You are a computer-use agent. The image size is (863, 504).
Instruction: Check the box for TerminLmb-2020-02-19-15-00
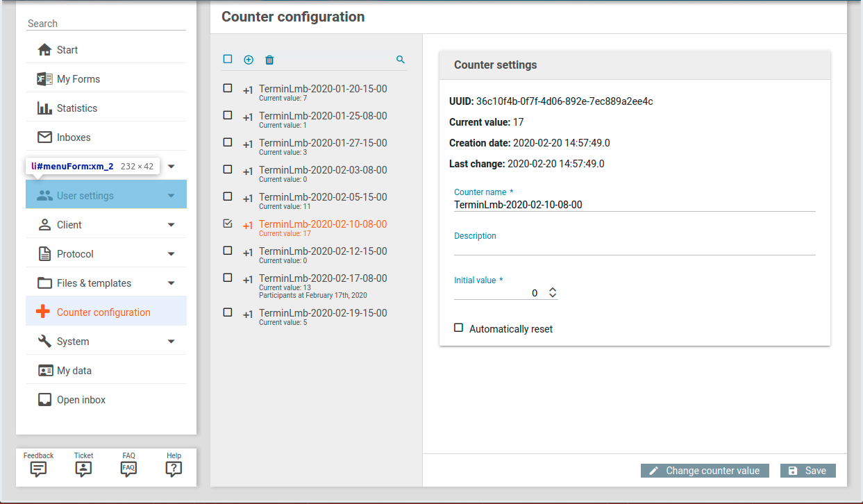[x=228, y=312]
